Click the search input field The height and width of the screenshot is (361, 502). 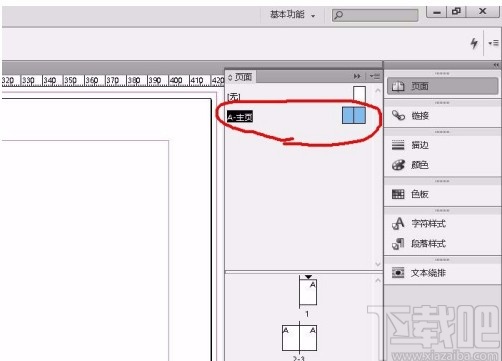[375, 15]
